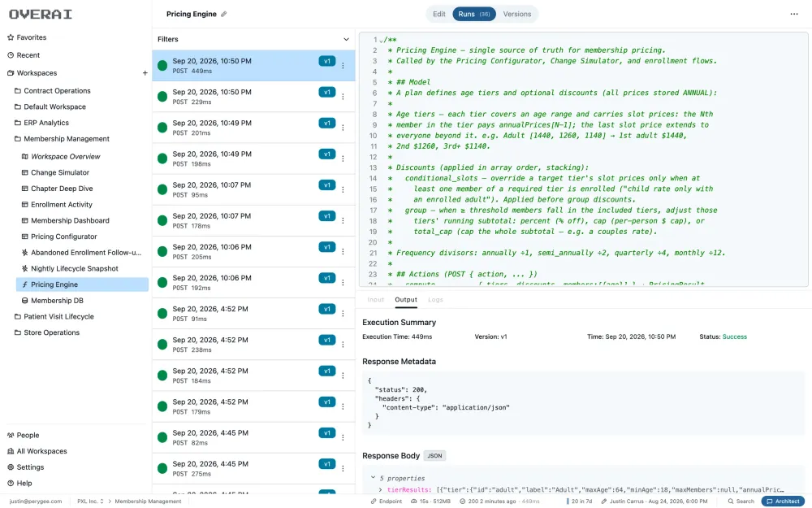Collapse the '5 properties' JSON node
Screen dimensions: 812x508
[373, 477]
